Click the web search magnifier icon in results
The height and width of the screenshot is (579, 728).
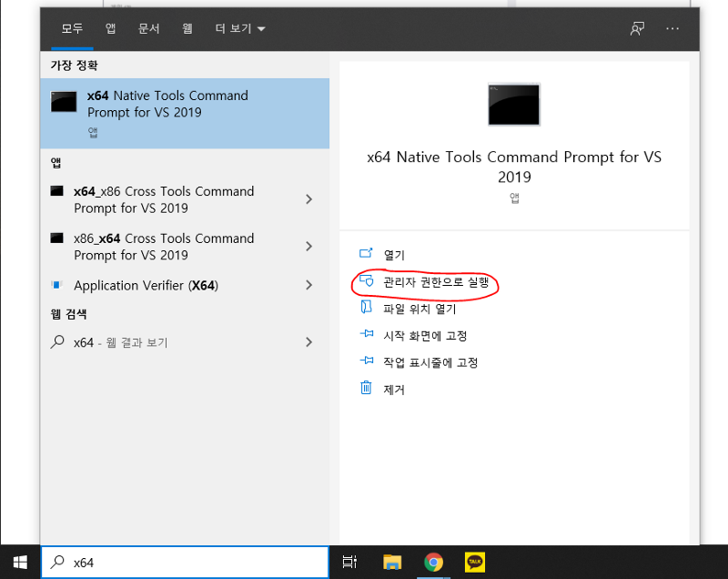point(57,342)
